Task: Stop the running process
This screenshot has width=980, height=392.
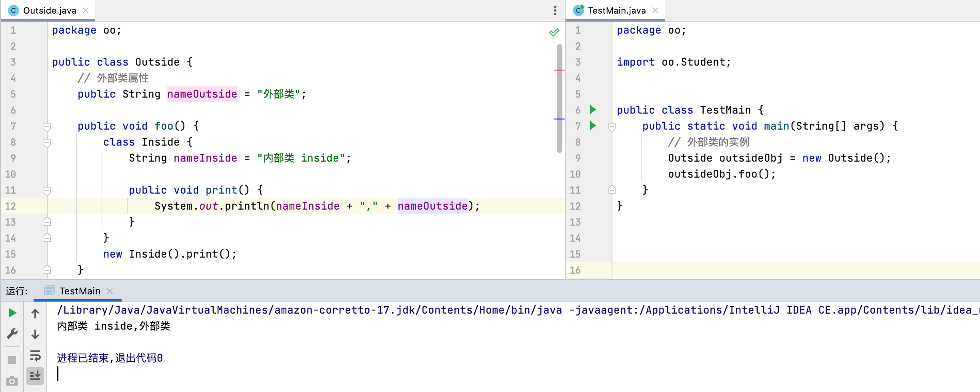Action: tap(12, 360)
